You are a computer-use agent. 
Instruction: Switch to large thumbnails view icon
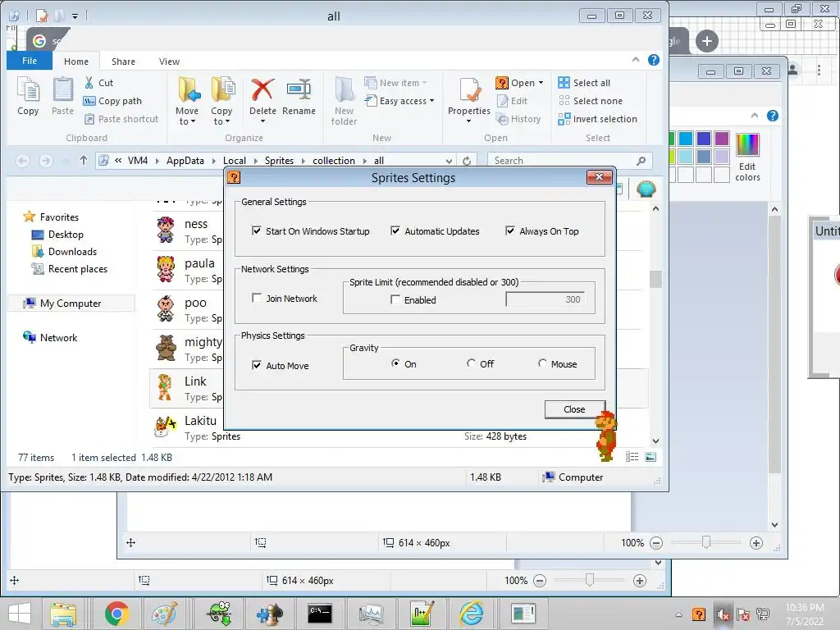[651, 457]
